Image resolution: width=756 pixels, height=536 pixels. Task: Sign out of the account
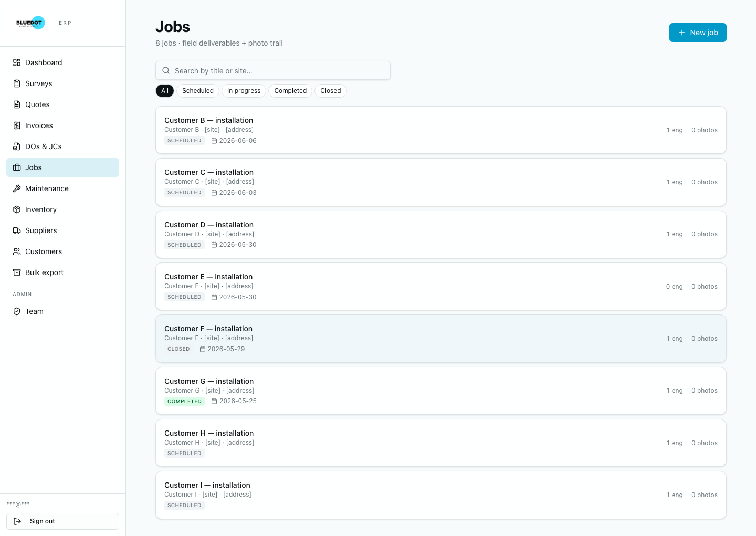62,521
